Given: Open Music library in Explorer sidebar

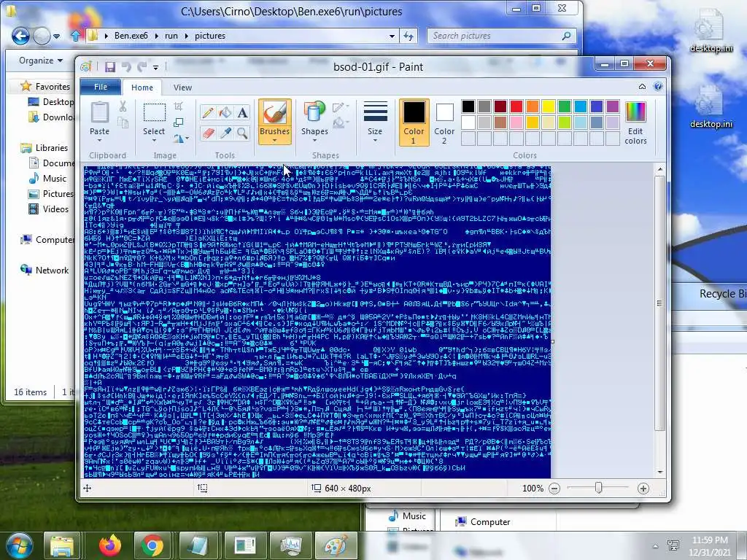Looking at the screenshot, I should 54,179.
